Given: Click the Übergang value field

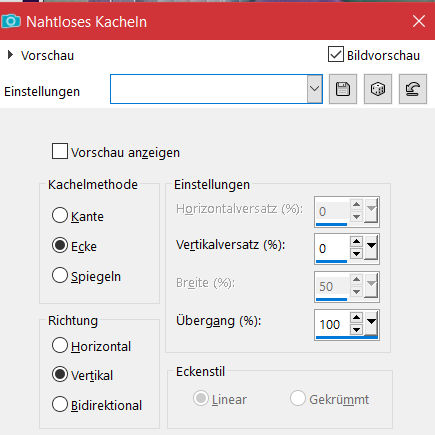Looking at the screenshot, I should coord(332,324).
